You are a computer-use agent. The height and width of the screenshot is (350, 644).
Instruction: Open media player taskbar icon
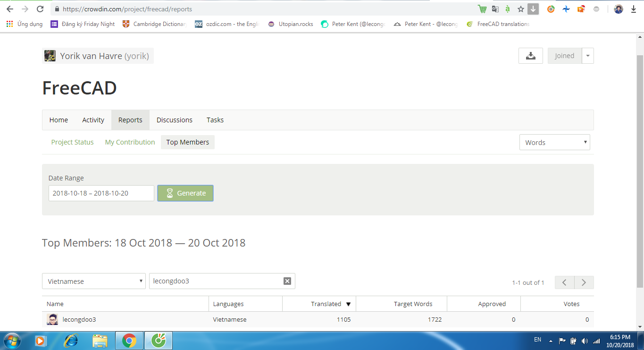click(41, 340)
